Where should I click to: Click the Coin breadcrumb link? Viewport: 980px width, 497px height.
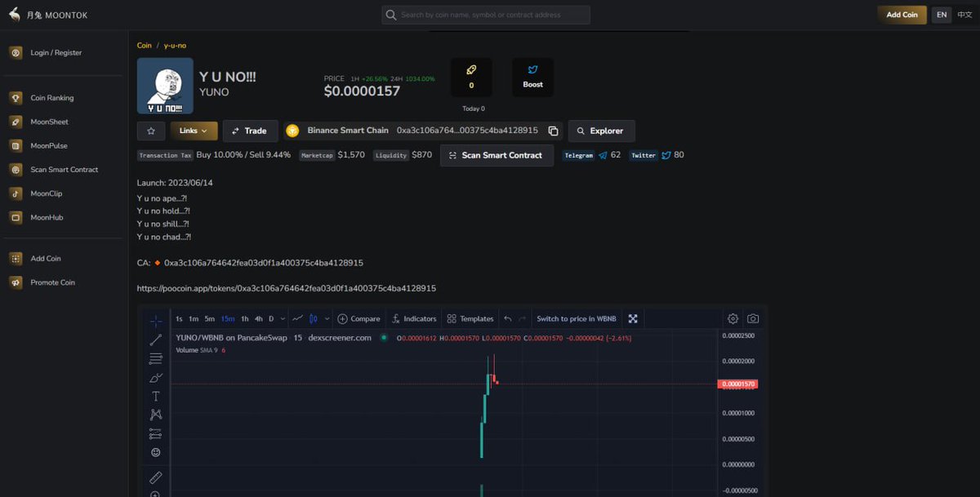point(145,46)
